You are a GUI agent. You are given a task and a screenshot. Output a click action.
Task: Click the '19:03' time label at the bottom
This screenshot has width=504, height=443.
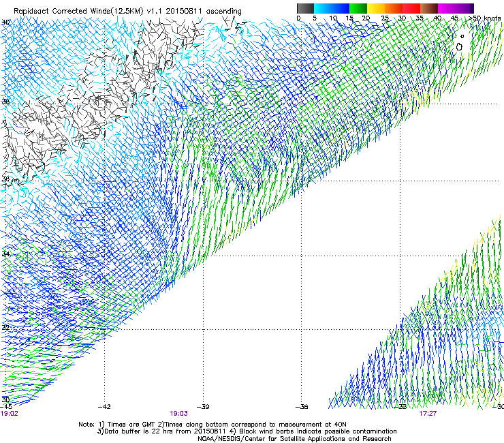pos(178,414)
